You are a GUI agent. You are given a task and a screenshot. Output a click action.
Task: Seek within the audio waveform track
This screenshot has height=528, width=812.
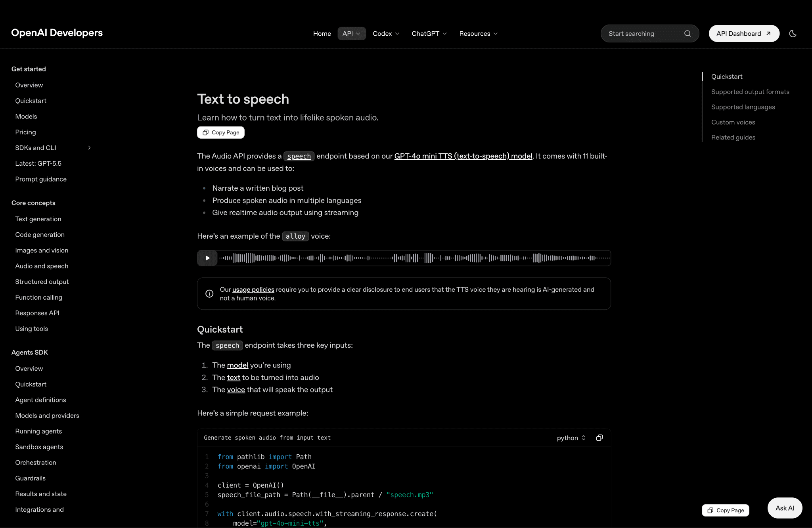(x=414, y=258)
